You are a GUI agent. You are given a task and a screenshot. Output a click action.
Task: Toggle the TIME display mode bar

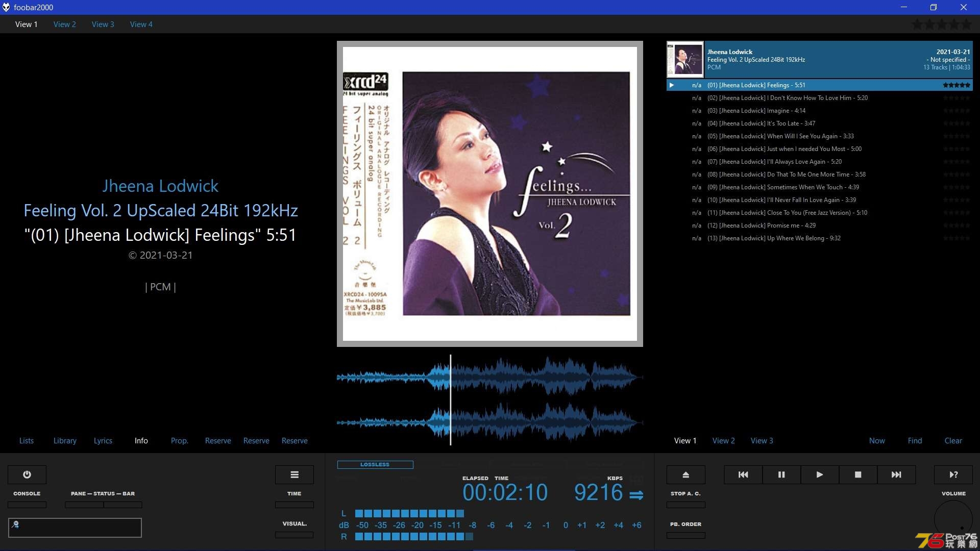coord(295,505)
